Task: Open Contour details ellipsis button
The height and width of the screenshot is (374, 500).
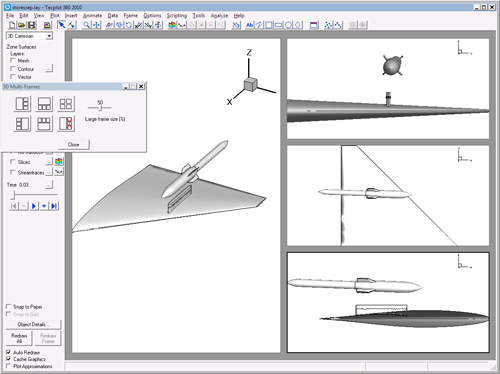Action: (x=49, y=68)
